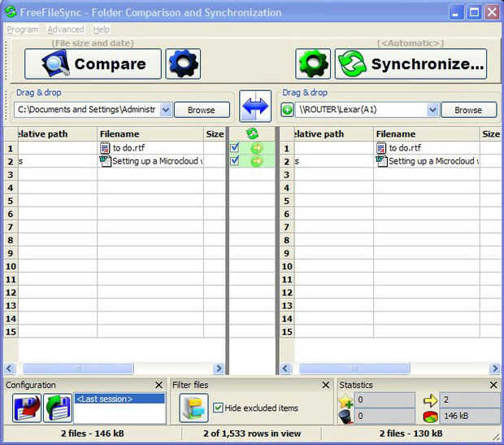The width and height of the screenshot is (504, 445).
Task: Close the Statistics panel
Action: click(493, 385)
